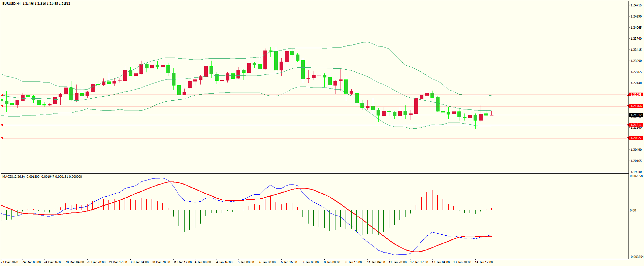
Task: Click the 1.20490 price scale value
Action: tap(636, 150)
